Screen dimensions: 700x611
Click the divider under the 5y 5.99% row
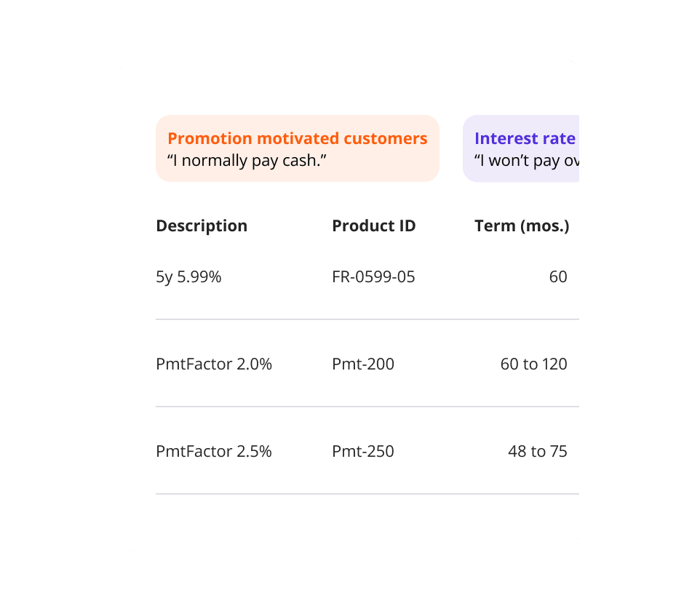click(x=367, y=319)
